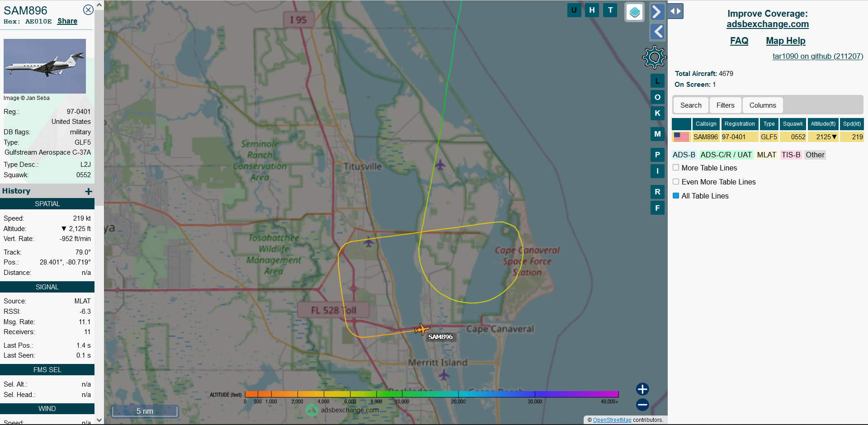This screenshot has width=868, height=425.
Task: Click the MLAT source legend label
Action: [767, 155]
